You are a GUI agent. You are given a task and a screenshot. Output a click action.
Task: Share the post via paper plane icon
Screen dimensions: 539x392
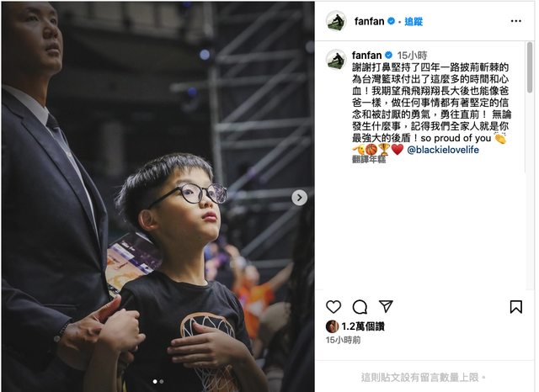(386, 306)
